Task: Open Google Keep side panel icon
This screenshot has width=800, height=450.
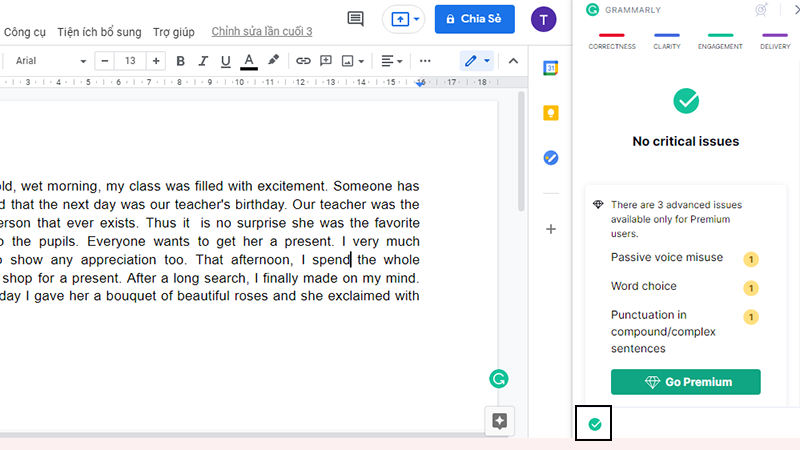Action: click(x=551, y=113)
